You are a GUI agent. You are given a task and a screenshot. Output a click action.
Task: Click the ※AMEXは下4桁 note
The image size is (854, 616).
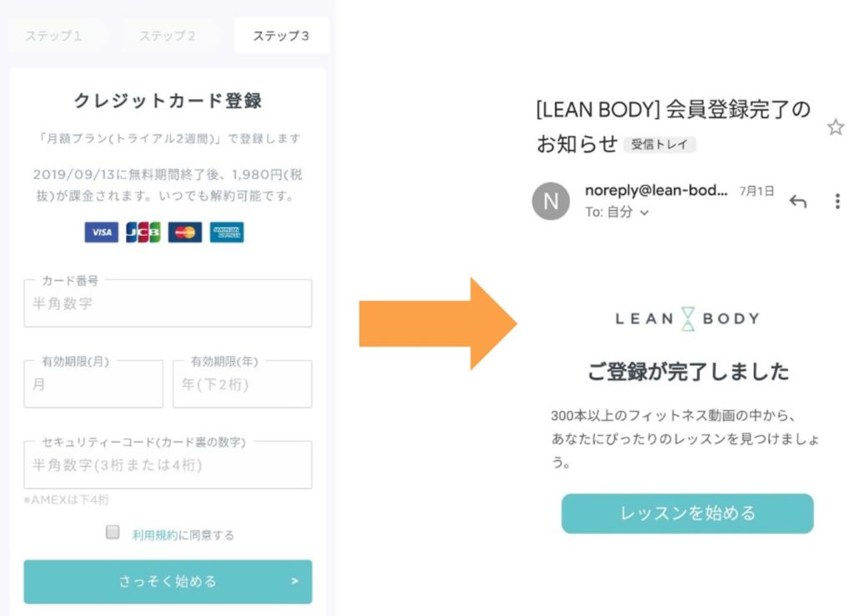tap(67, 499)
